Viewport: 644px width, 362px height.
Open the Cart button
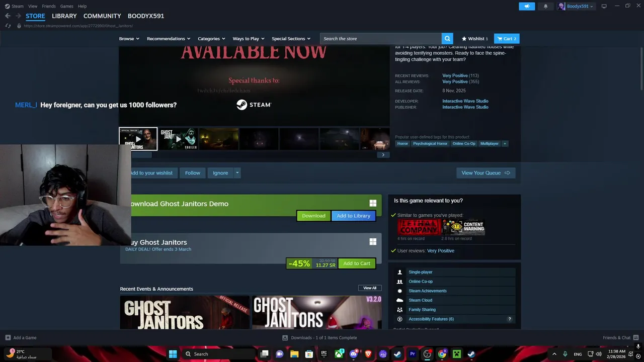[x=507, y=39]
